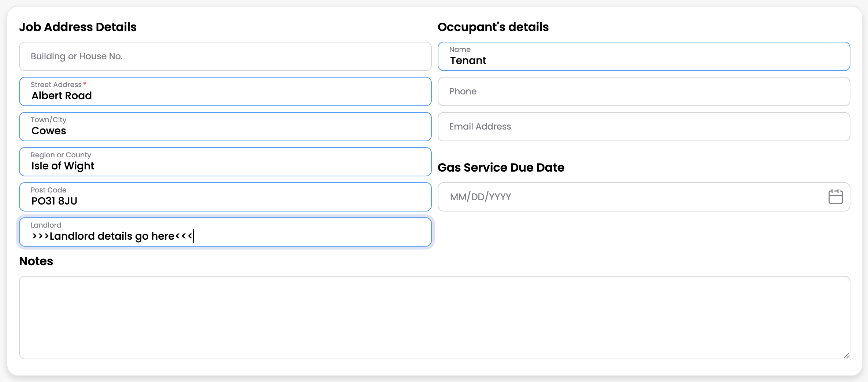Grab the Notes textarea resize handle
Screen dimensions: 868x382
click(x=846, y=355)
